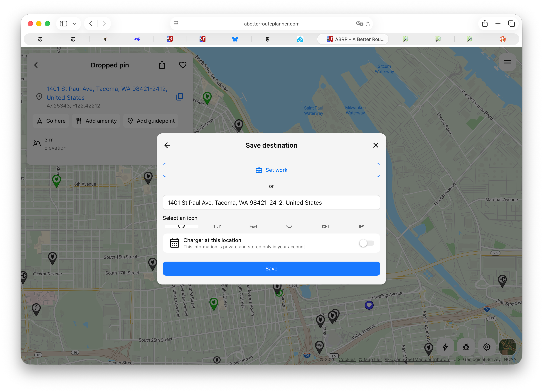
Task: Click the green charger pin on 6th Avenue
Action: pyautogui.click(x=57, y=180)
